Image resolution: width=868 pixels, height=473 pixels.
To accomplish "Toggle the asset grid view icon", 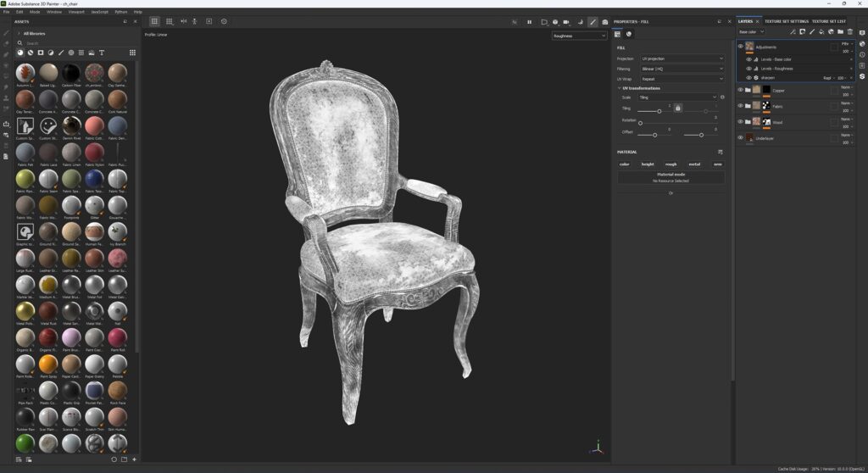I will [132, 53].
